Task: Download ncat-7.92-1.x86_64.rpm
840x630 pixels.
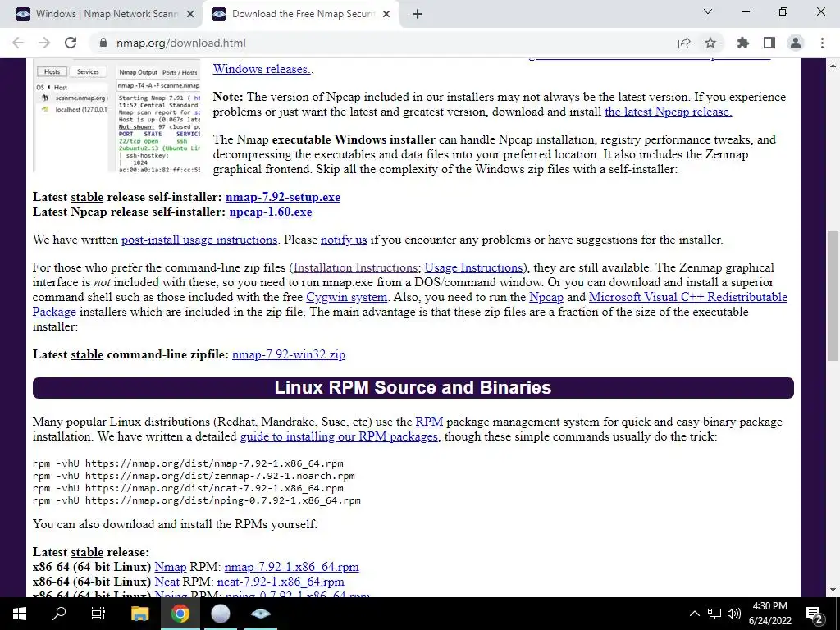Action: (x=281, y=582)
